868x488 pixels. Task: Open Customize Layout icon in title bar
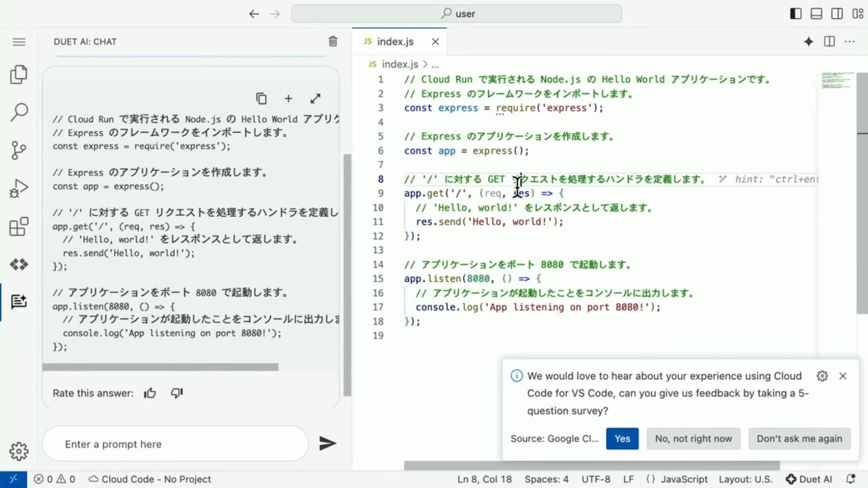pos(858,14)
